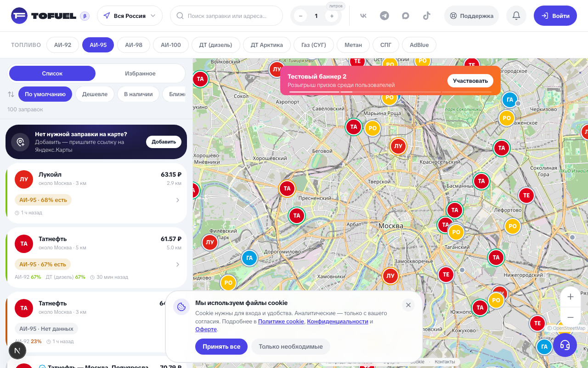The image size is (588, 368).
Task: Open the Политике cookie link
Action: (x=281, y=322)
